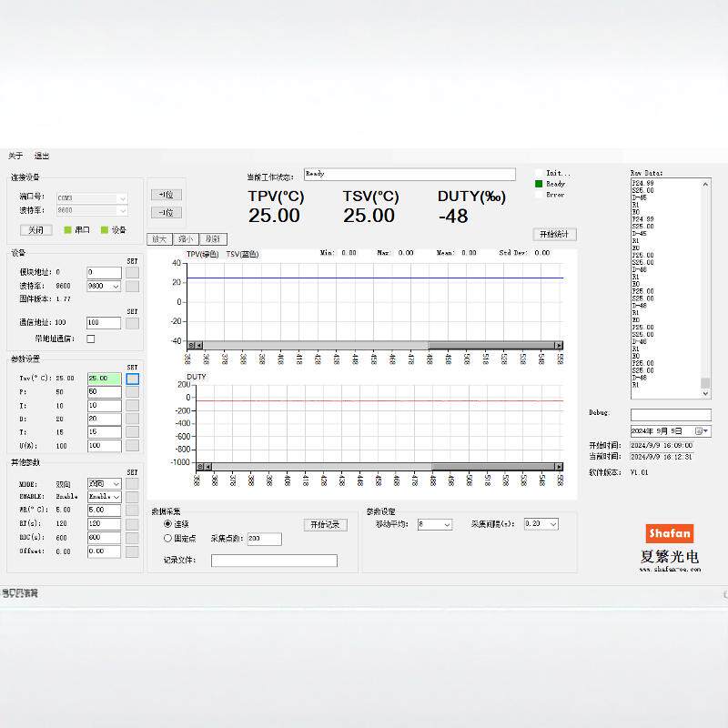Screen dimensions: 728x728
Task: Click the DUTY chart zoom-reset icon
Action: (x=200, y=466)
